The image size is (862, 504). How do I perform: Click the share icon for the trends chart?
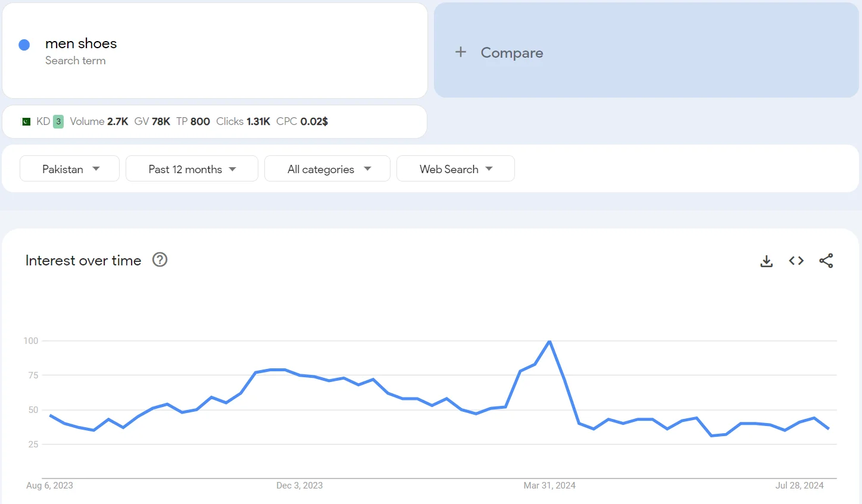coord(826,261)
